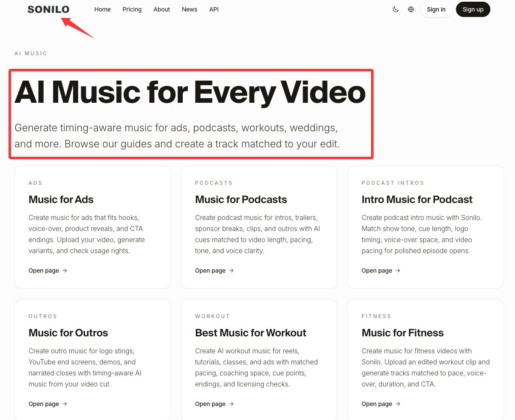Go to the Home nav item
The height and width of the screenshot is (420, 515).
click(102, 9)
